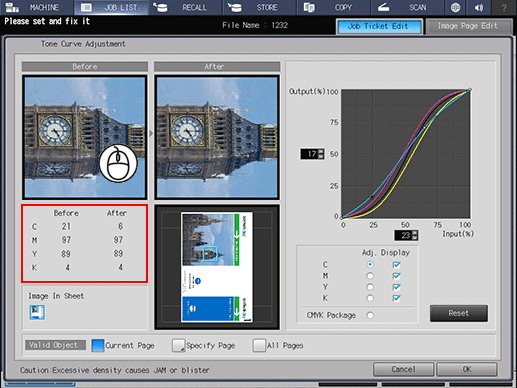Open the RECALL function
The height and width of the screenshot is (388, 517).
[185, 7]
